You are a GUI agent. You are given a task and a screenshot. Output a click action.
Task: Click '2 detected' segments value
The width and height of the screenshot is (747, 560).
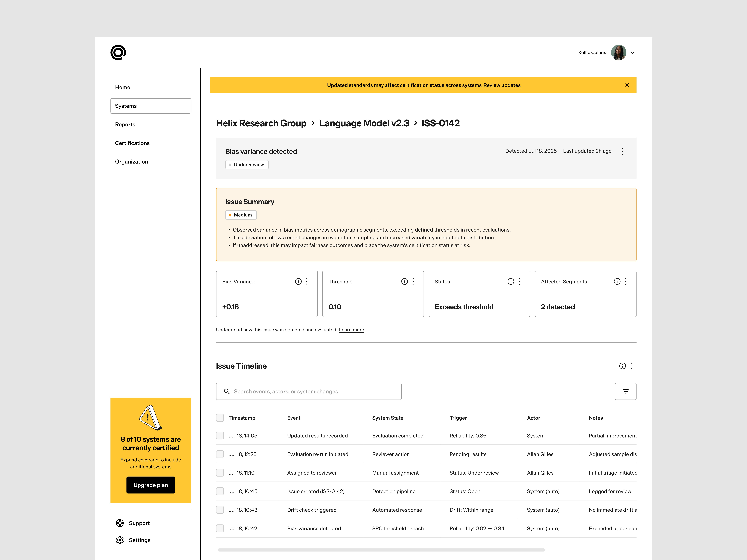click(558, 307)
